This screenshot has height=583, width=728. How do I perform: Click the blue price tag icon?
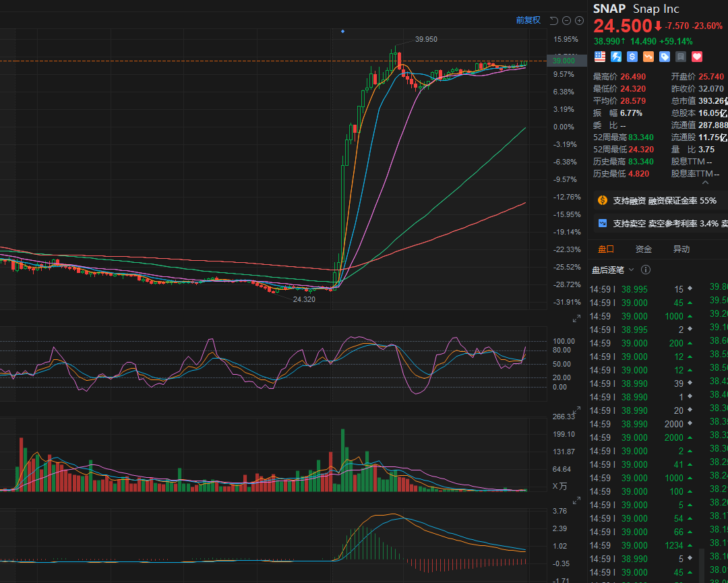pyautogui.click(x=665, y=57)
